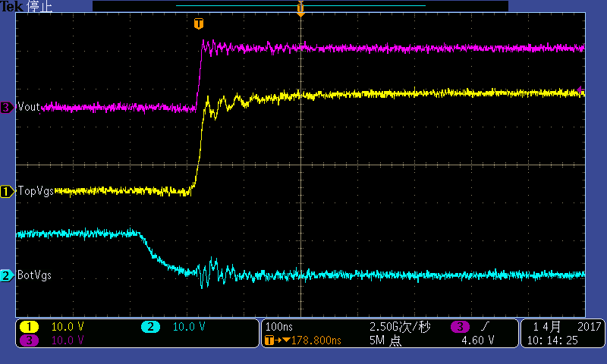Screen dimensions: 607x364
Task: Click channel 2 scale 10.0 V
Action: 188,327
